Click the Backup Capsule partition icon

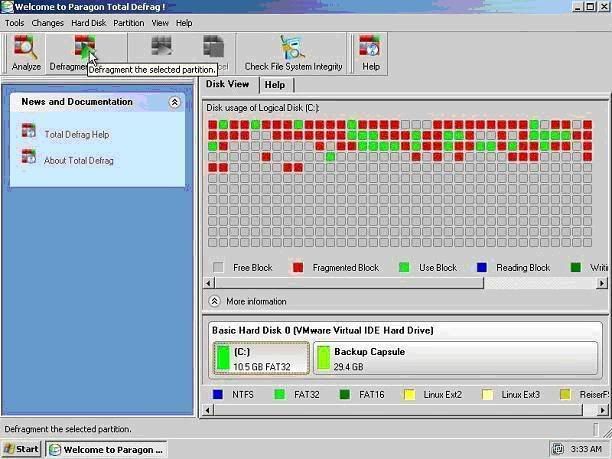click(x=323, y=358)
